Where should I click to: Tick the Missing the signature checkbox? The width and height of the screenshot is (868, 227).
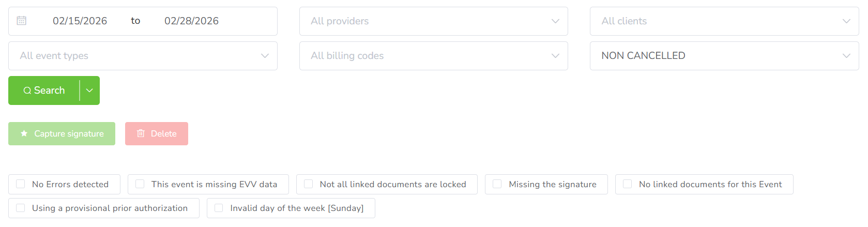[x=497, y=184]
